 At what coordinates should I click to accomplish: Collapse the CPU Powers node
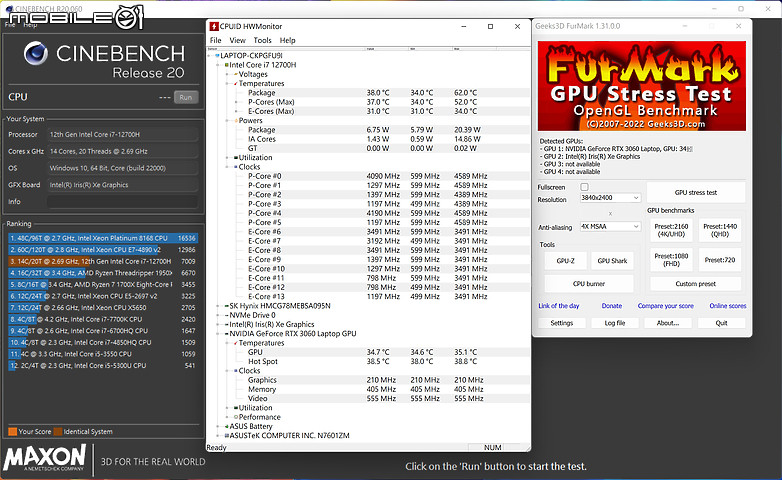227,120
